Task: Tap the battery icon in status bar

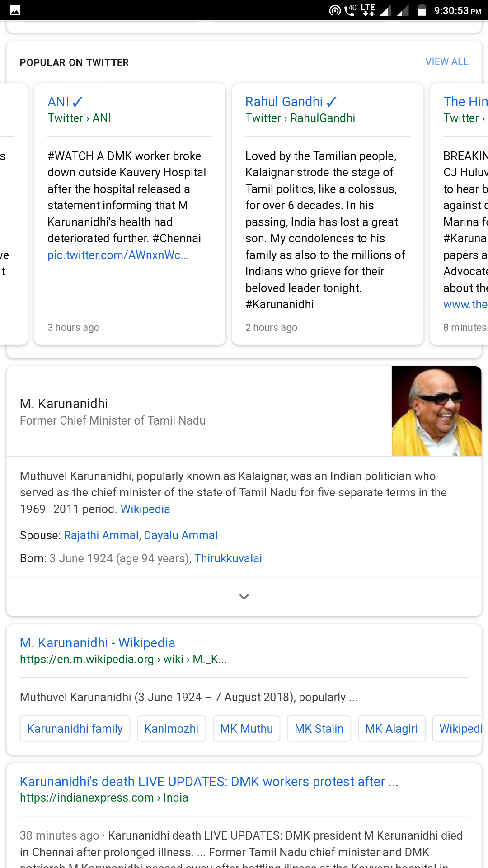Action: pos(422,10)
